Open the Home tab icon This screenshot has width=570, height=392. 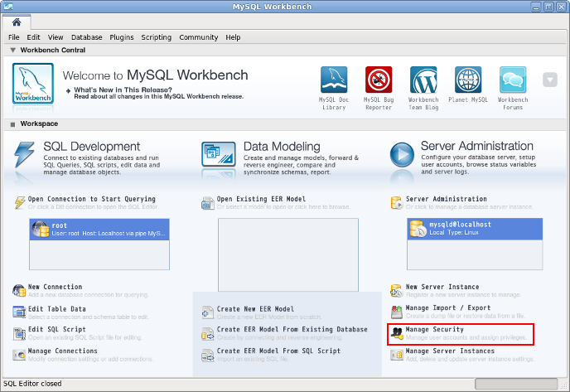(x=17, y=22)
